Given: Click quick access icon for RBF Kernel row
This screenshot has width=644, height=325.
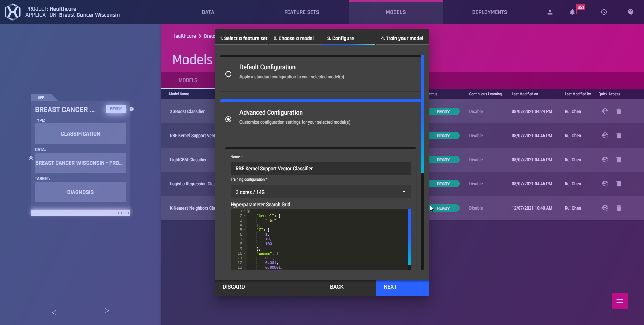Looking at the screenshot, I should click(x=605, y=136).
